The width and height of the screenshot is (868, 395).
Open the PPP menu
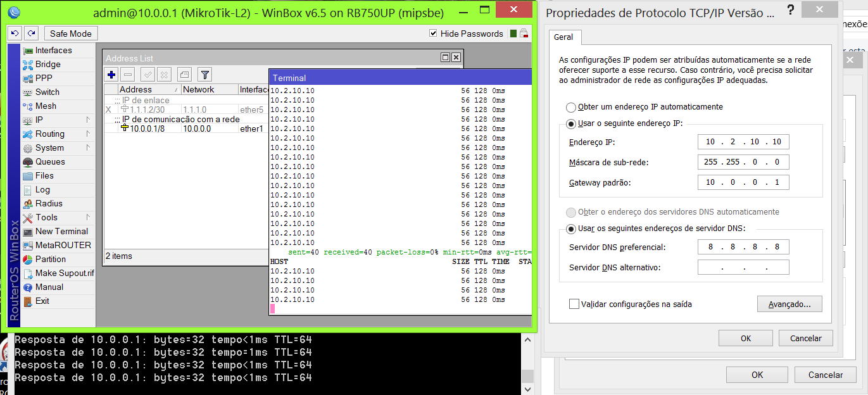tap(44, 78)
